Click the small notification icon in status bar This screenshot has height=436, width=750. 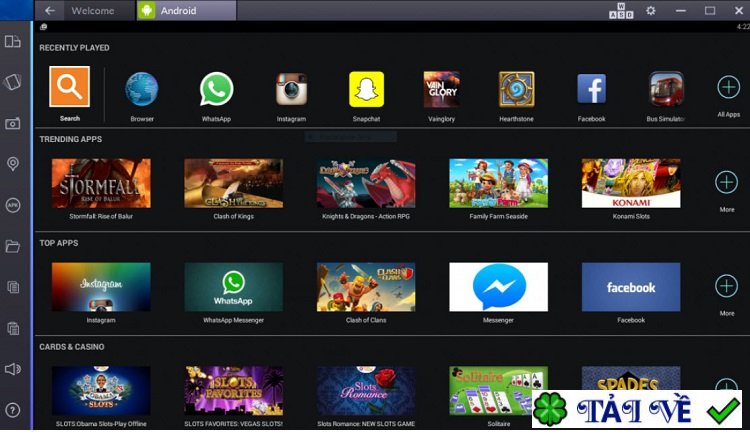[44, 27]
